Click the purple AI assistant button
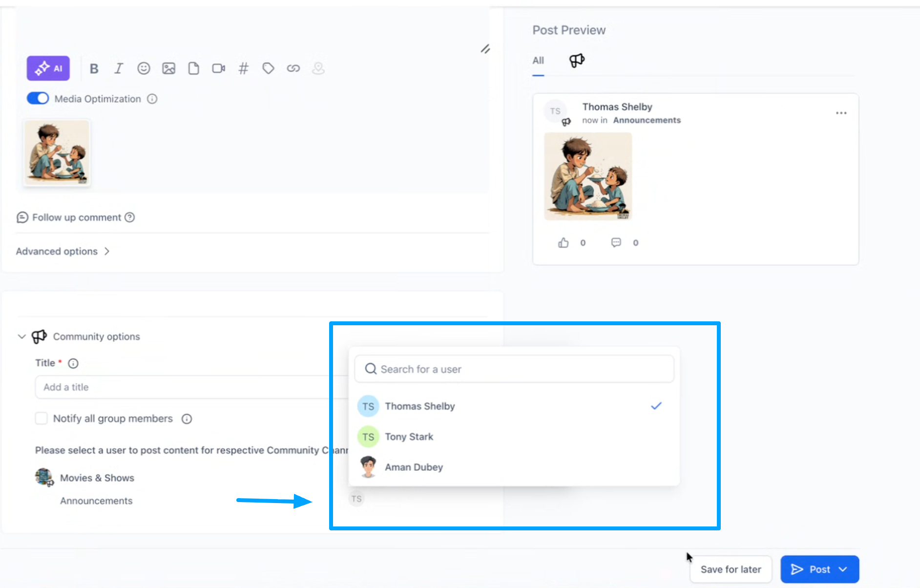The image size is (920, 588). [x=48, y=68]
